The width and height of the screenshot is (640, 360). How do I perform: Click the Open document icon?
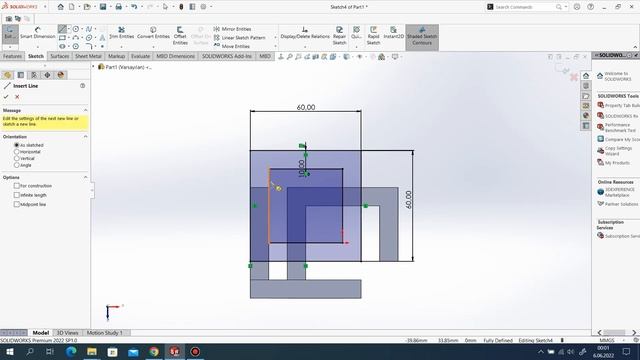tap(87, 7)
